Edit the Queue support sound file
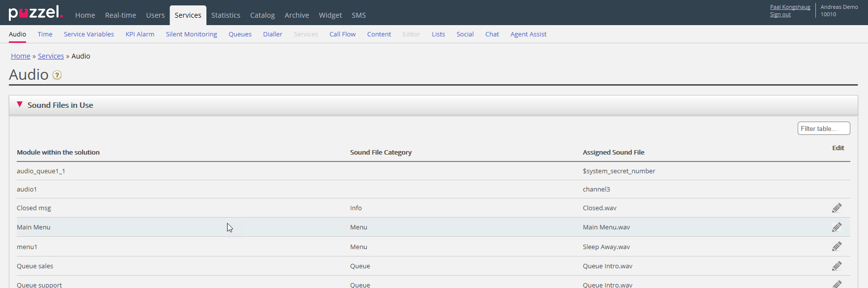 pos(837,284)
